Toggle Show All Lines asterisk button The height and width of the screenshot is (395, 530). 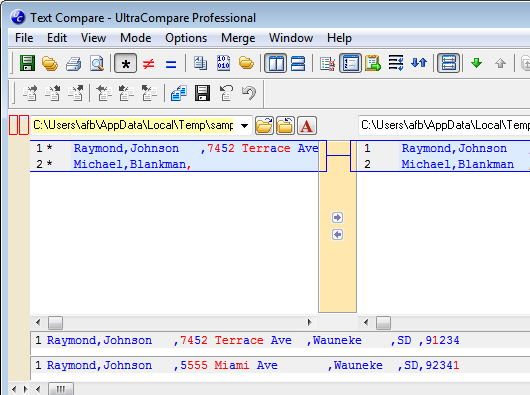coord(125,63)
